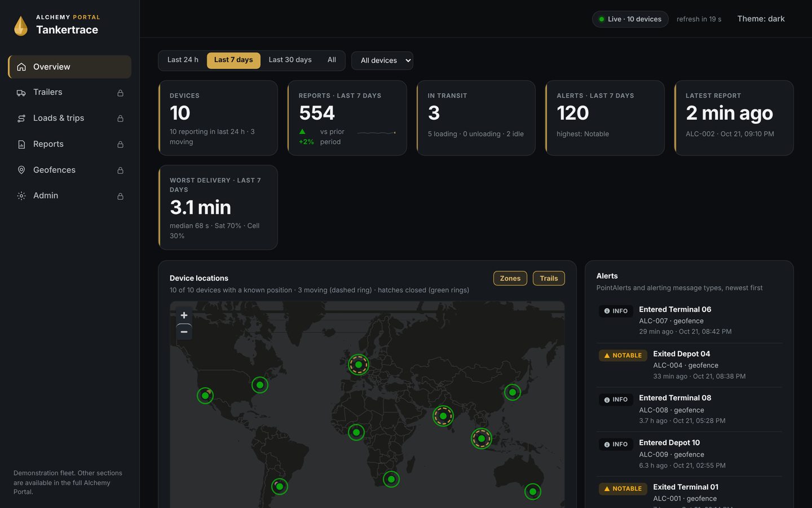Click the device marker over Japan
The image size is (812, 508).
[x=513, y=392]
